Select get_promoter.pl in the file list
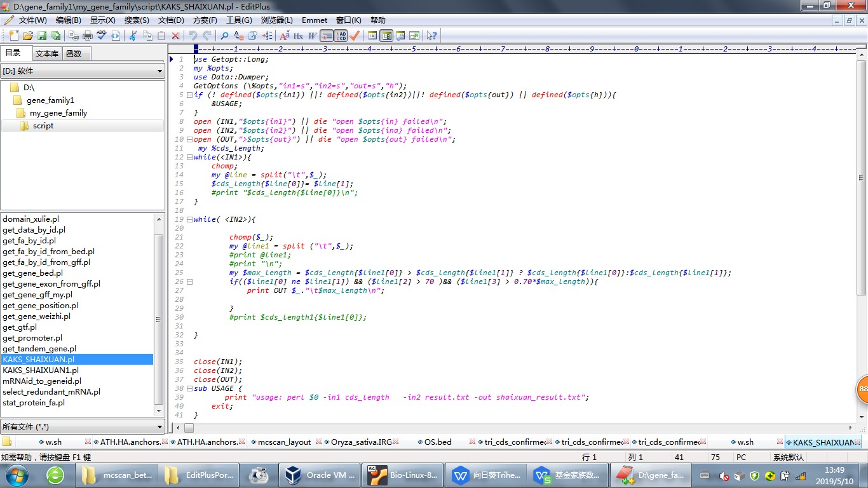This screenshot has width=868, height=488. click(x=32, y=338)
